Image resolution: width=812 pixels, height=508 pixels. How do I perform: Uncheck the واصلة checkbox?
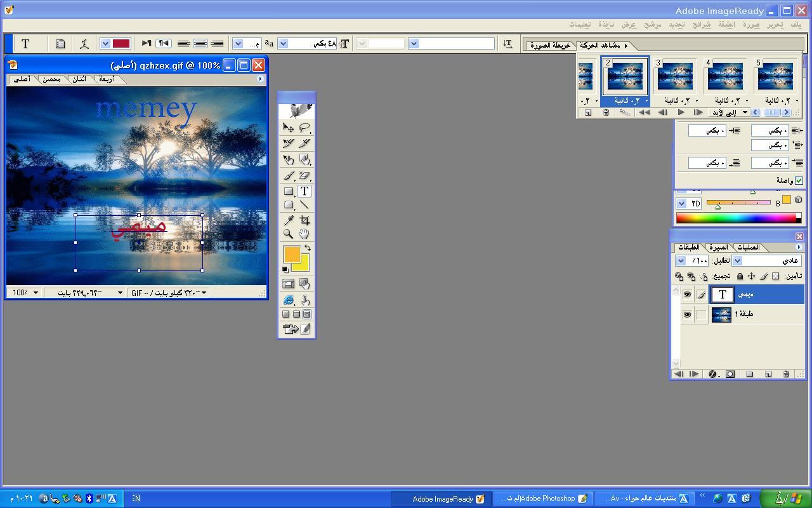(x=799, y=180)
